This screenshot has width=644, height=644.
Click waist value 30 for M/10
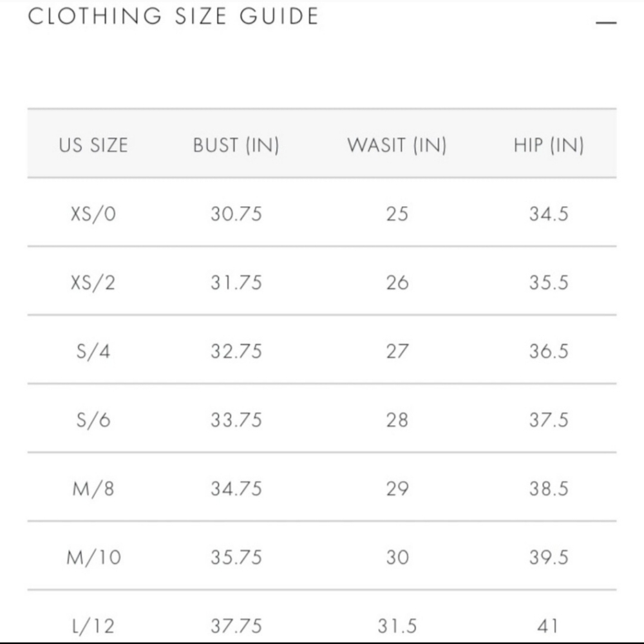click(397, 557)
